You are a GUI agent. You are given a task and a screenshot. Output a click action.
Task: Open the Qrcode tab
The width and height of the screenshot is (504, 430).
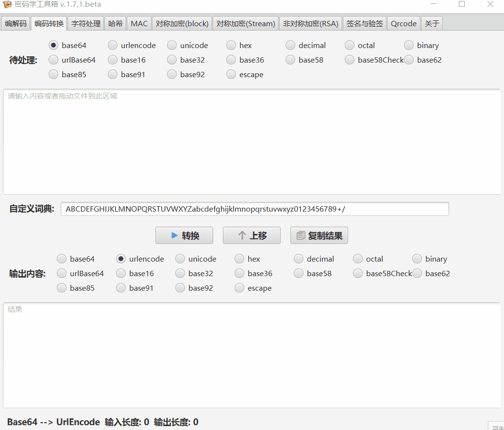coord(403,23)
